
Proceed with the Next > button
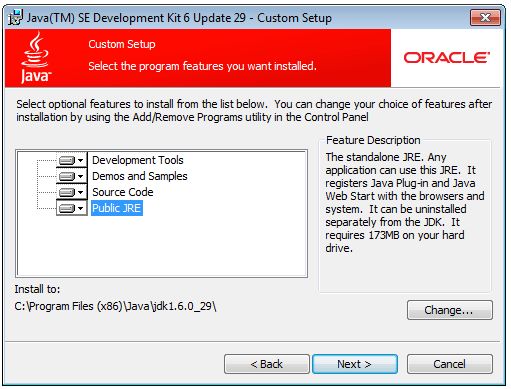click(x=355, y=364)
